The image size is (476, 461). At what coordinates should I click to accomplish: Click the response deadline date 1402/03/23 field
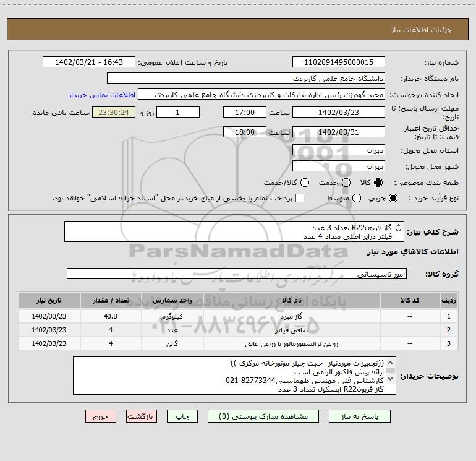tap(339, 113)
